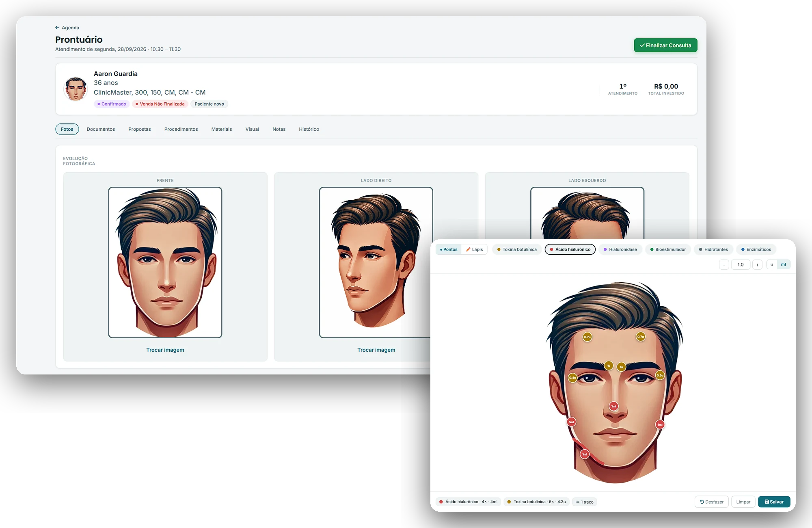The height and width of the screenshot is (528, 812).
Task: Click Trocar imagem under the Frente photo
Action: coord(165,350)
